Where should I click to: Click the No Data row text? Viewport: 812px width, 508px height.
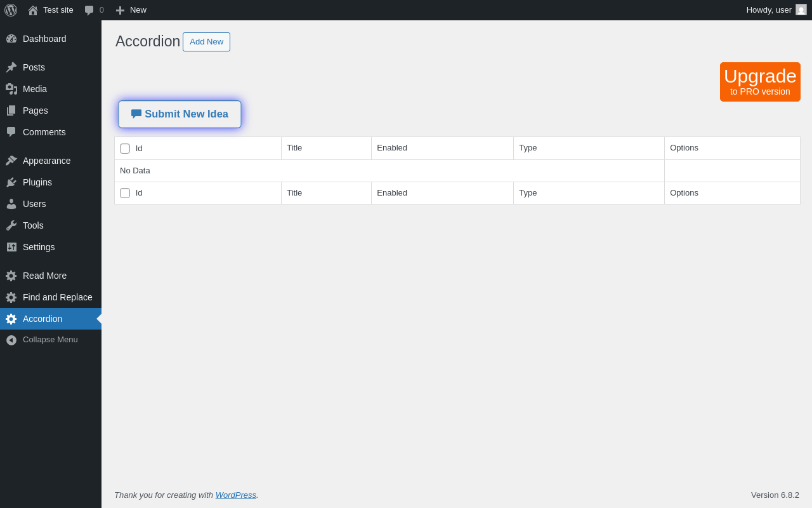[135, 171]
